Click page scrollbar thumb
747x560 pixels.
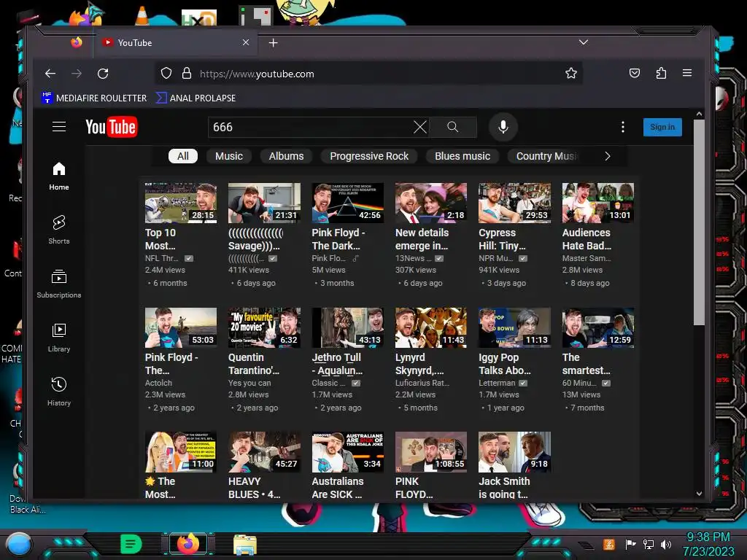point(698,222)
